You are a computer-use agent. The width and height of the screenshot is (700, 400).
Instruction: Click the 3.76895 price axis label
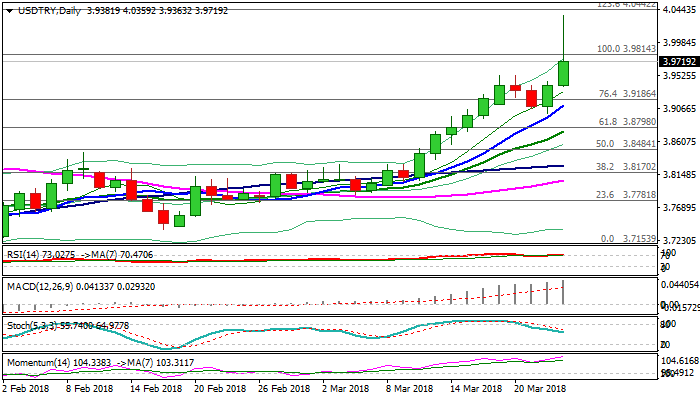[679, 208]
